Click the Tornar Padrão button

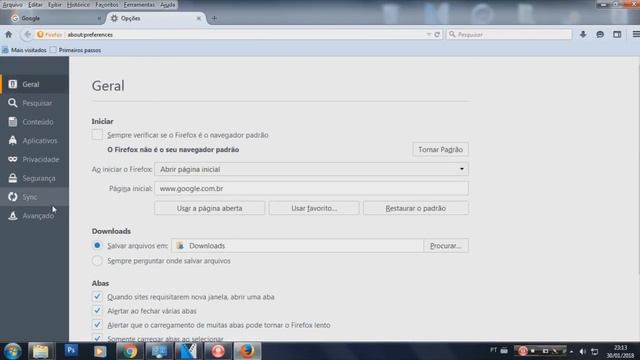pos(440,149)
